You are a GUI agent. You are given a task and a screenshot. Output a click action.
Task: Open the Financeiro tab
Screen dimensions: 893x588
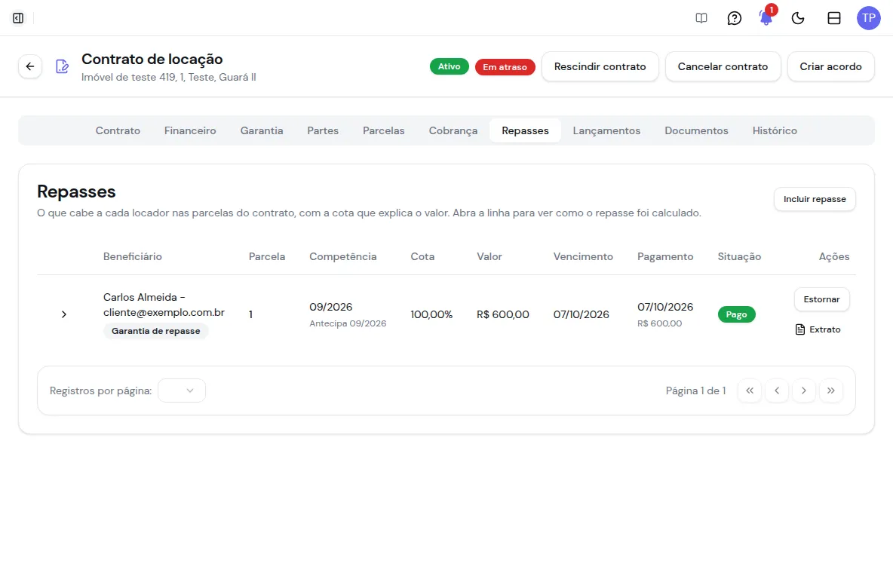(x=190, y=130)
